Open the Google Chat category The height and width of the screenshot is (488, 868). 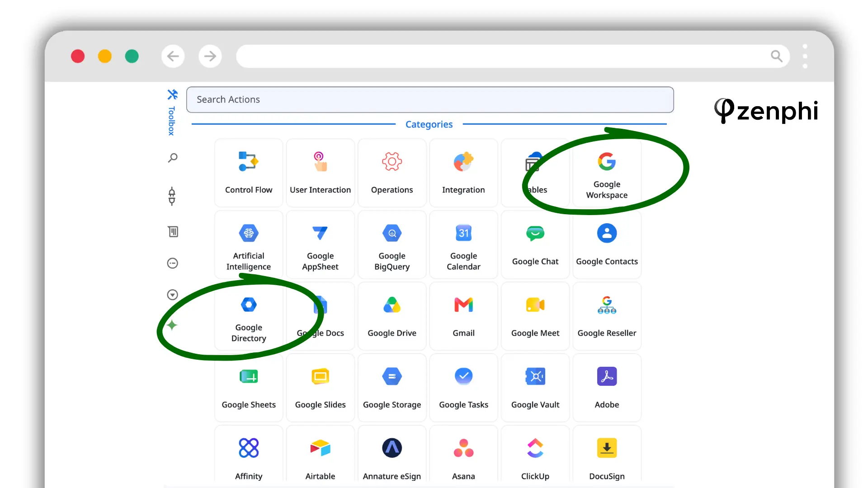535,244
